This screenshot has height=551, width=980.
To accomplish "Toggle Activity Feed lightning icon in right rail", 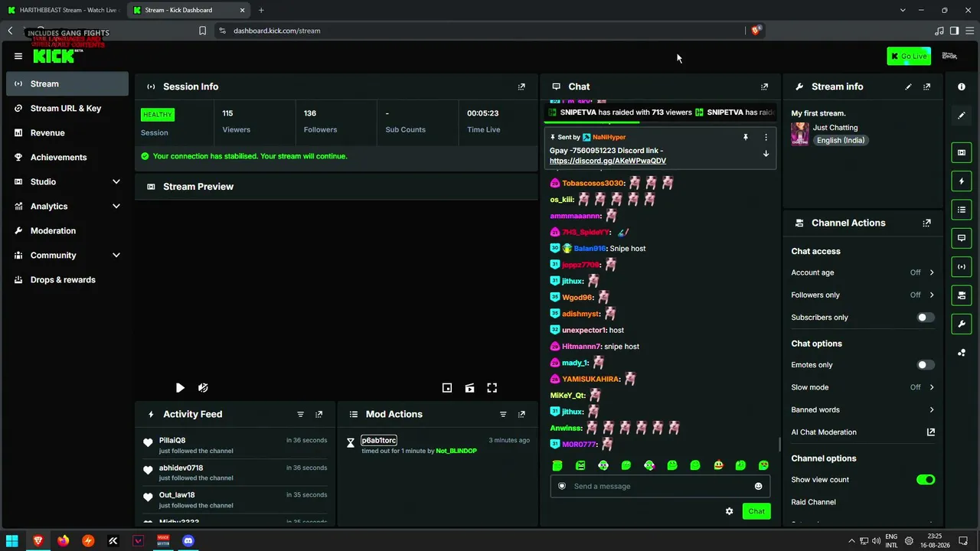I will (x=962, y=181).
